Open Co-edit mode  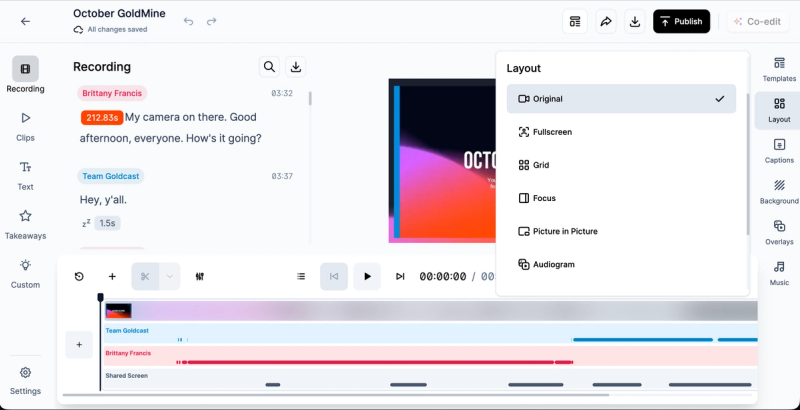click(758, 21)
